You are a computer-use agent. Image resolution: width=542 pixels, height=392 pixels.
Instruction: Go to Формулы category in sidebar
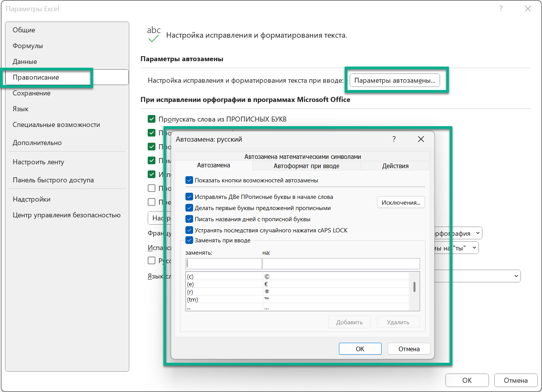point(28,46)
